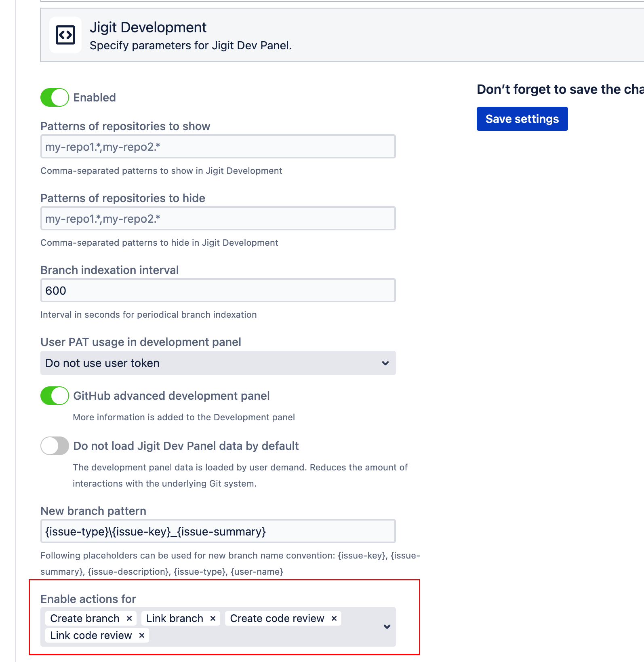Focus the Patterns of repositories to show field
The width and height of the screenshot is (644, 662).
click(218, 147)
